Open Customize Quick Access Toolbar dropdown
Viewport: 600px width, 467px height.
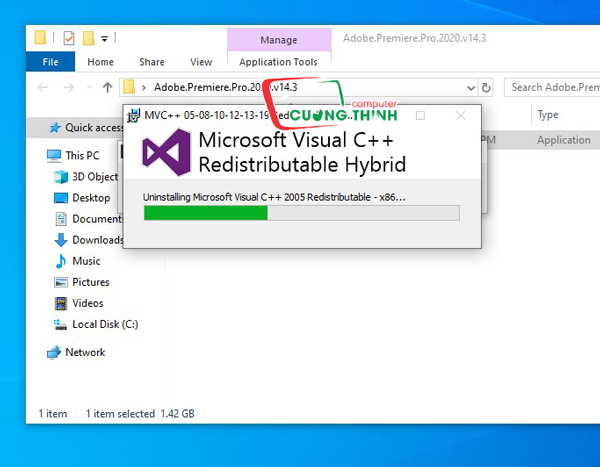[104, 38]
